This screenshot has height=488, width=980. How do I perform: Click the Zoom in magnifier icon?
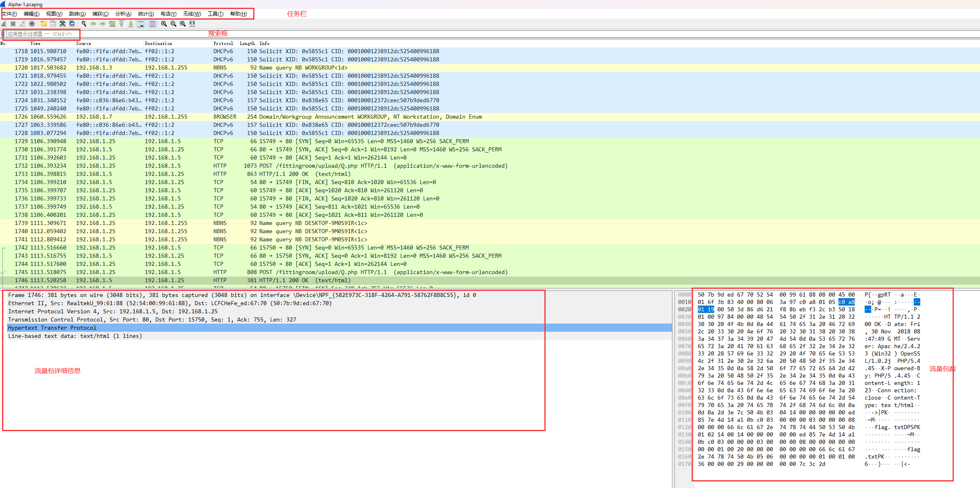[164, 24]
